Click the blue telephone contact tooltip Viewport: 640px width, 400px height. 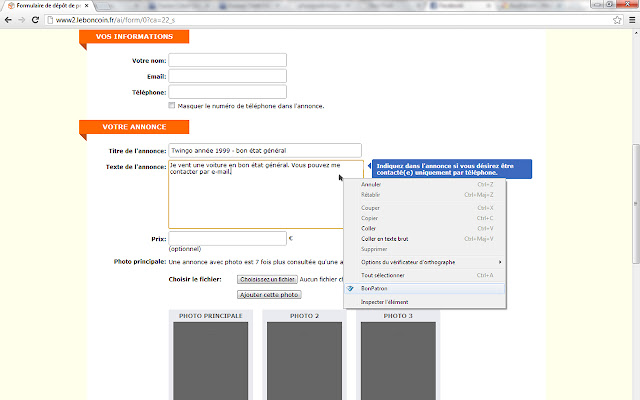(x=452, y=169)
